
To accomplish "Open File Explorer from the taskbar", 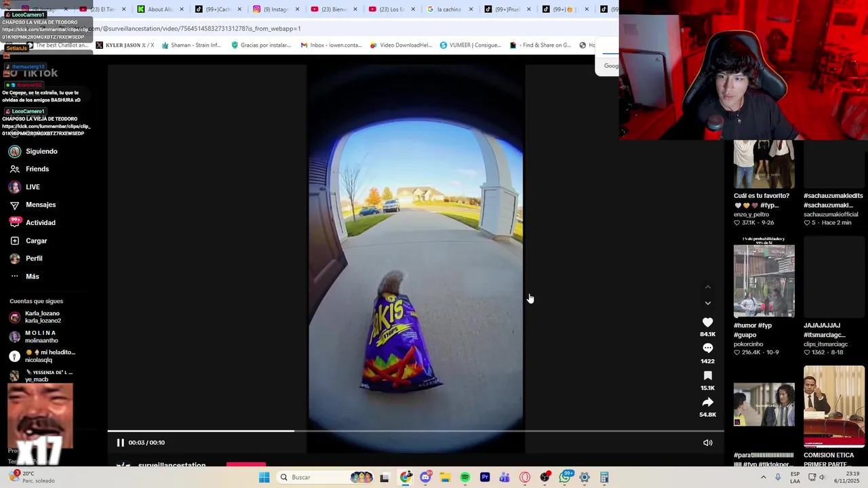I will tap(445, 477).
